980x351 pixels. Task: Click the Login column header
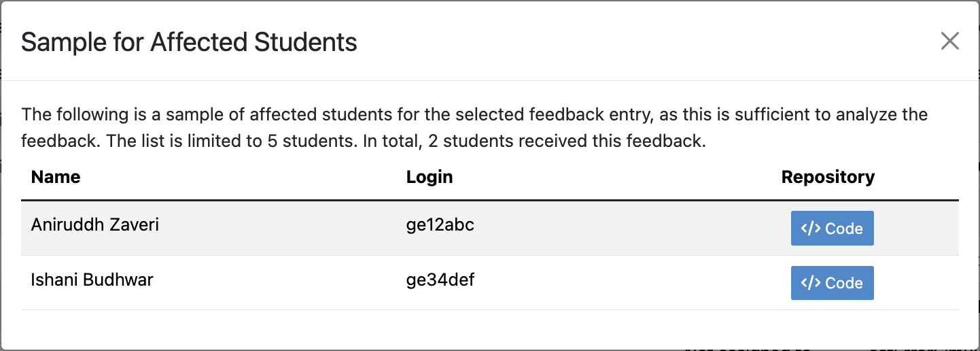(x=430, y=178)
